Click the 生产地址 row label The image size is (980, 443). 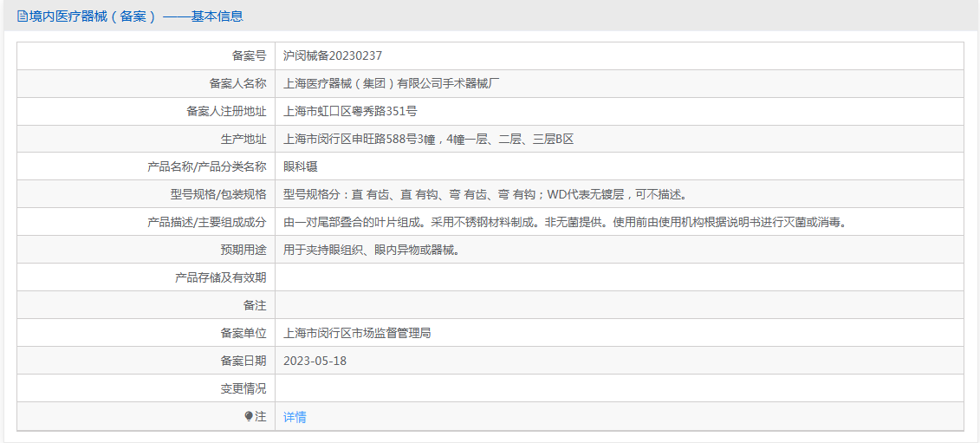pos(243,139)
